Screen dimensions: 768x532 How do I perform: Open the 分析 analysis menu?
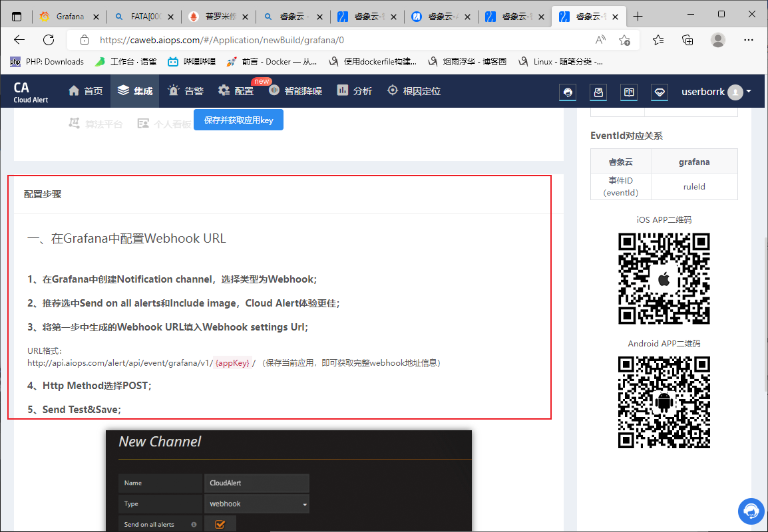(x=355, y=91)
